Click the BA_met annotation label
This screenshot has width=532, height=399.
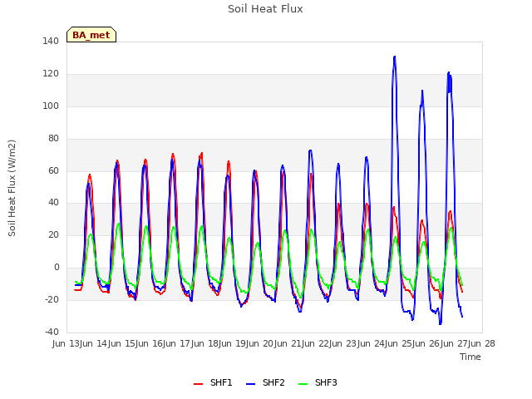tap(91, 35)
